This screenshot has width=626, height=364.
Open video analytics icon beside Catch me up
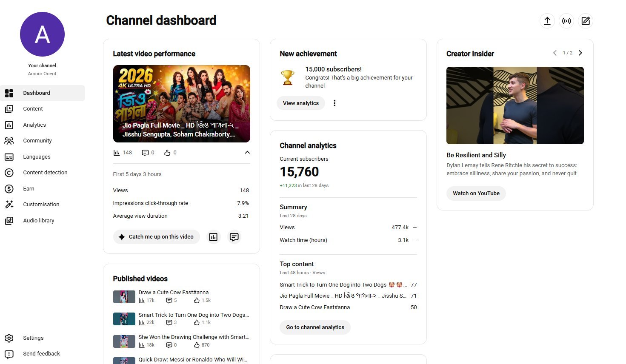(x=213, y=237)
